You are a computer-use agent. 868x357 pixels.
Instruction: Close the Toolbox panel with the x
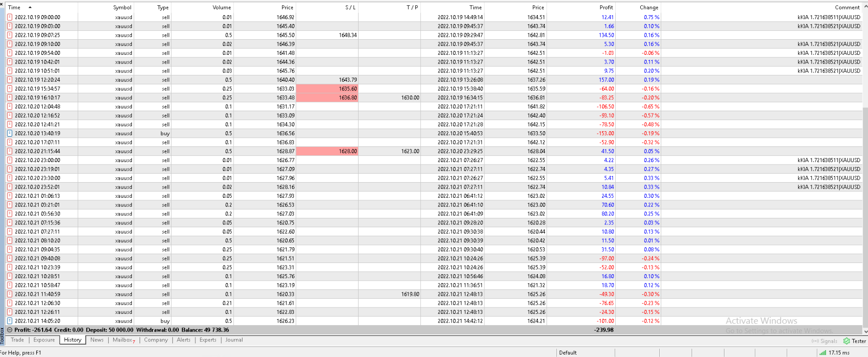(x=1, y=3)
